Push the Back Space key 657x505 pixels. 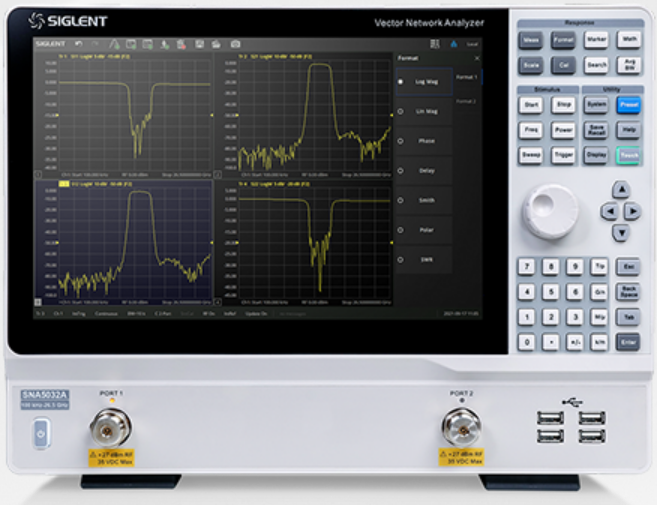[x=628, y=292]
